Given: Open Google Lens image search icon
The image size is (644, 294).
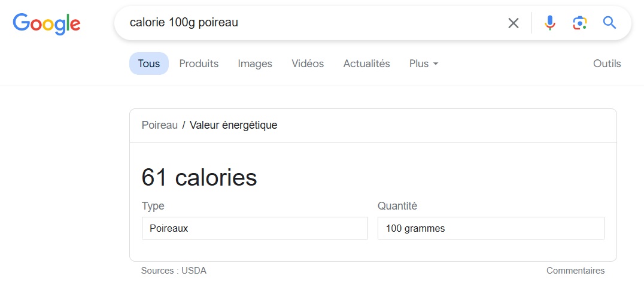Looking at the screenshot, I should tap(579, 23).
